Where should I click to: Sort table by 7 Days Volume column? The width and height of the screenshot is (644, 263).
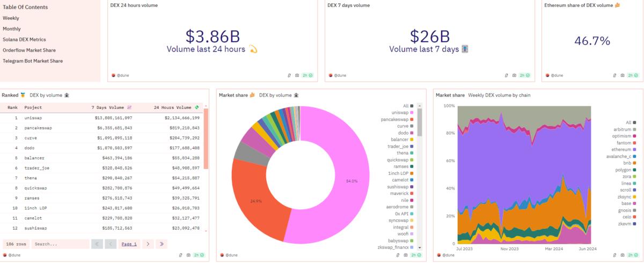click(112, 107)
